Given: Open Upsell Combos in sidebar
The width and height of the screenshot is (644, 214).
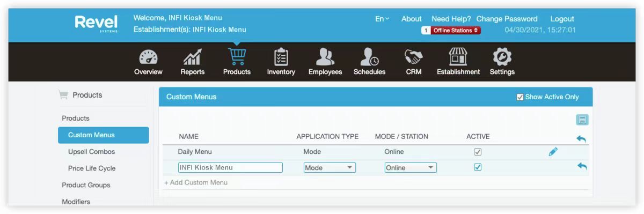Looking at the screenshot, I should click(91, 152).
